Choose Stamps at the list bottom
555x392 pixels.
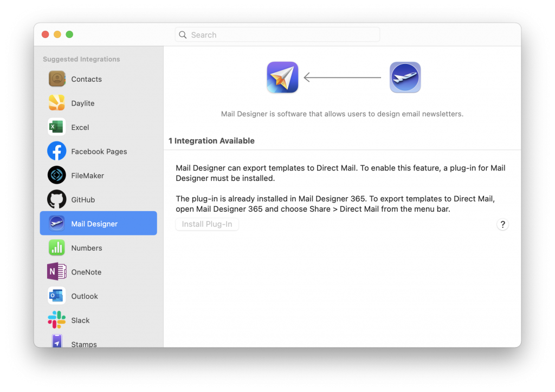(x=99, y=340)
